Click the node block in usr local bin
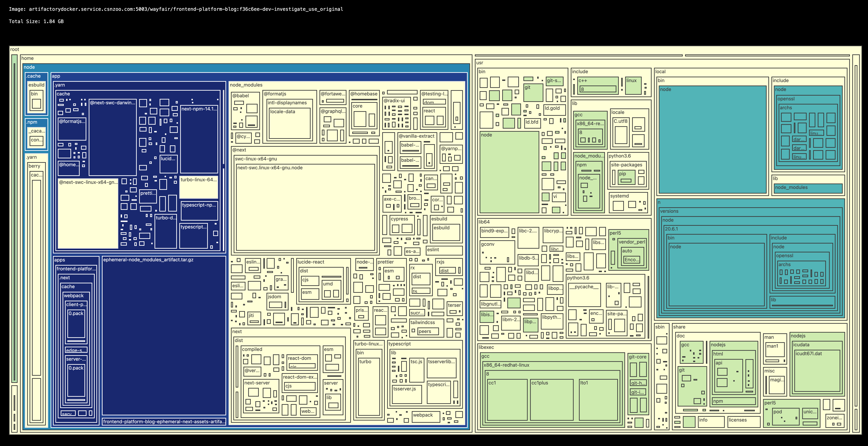This screenshot has height=446, width=868. [713, 140]
